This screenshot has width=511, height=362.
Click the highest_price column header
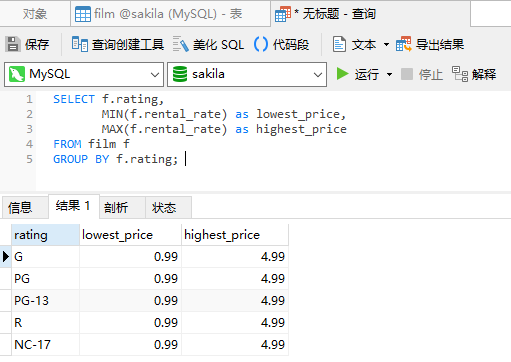(235, 235)
